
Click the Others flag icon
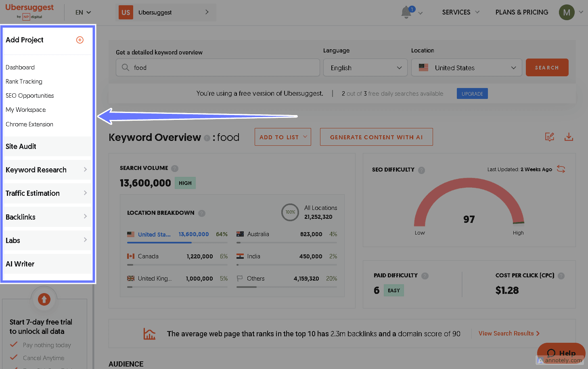point(240,279)
